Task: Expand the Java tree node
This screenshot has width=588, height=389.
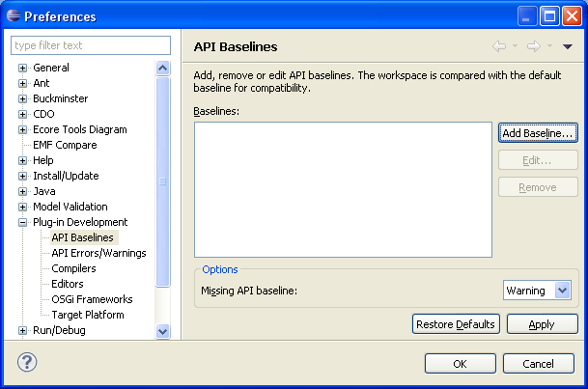Action: point(22,191)
